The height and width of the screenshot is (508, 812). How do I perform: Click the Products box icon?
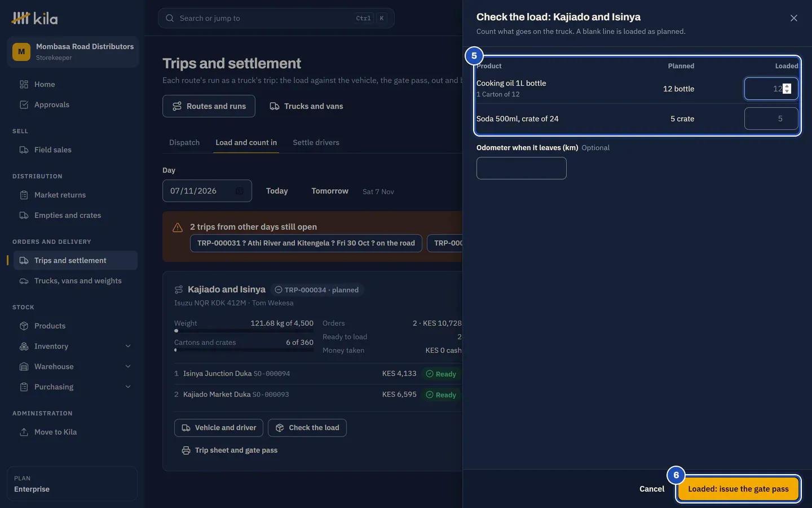[24, 326]
